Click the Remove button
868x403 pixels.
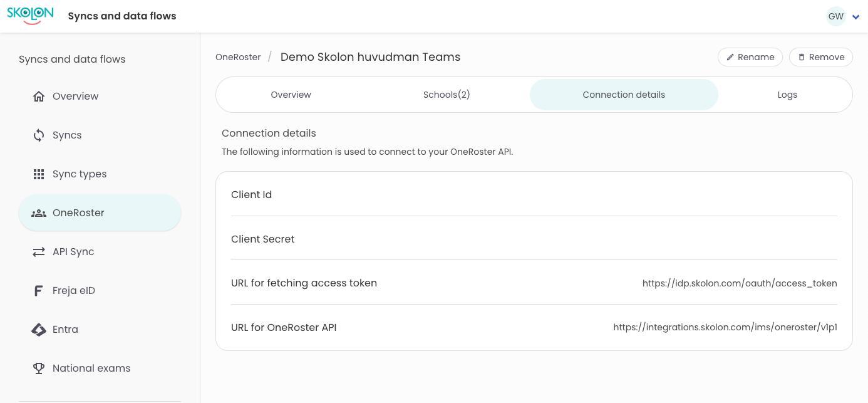[820, 57]
